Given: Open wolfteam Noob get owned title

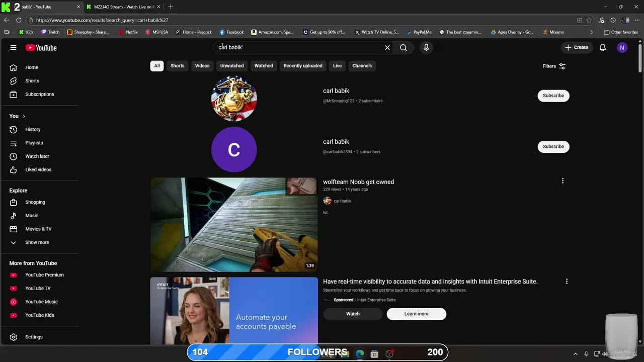Looking at the screenshot, I should 358,182.
